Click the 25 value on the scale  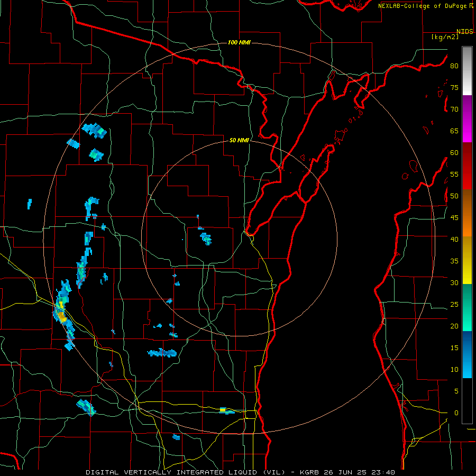[454, 305]
